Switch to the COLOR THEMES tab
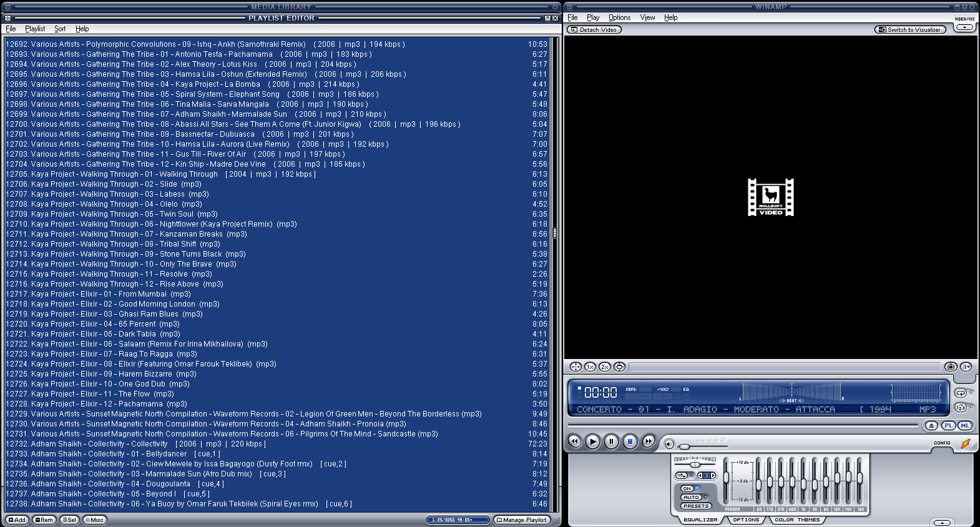980x527 pixels. tap(797, 520)
